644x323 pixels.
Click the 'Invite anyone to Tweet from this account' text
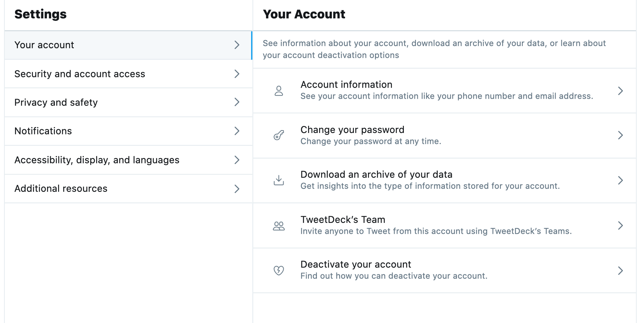point(436,231)
